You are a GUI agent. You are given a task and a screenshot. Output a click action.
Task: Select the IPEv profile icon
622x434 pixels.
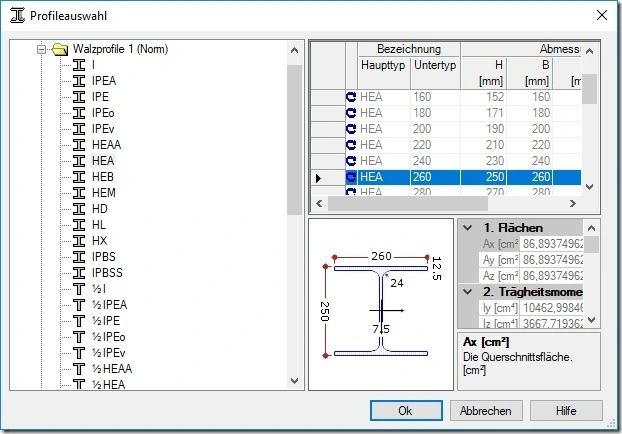pyautogui.click(x=79, y=129)
